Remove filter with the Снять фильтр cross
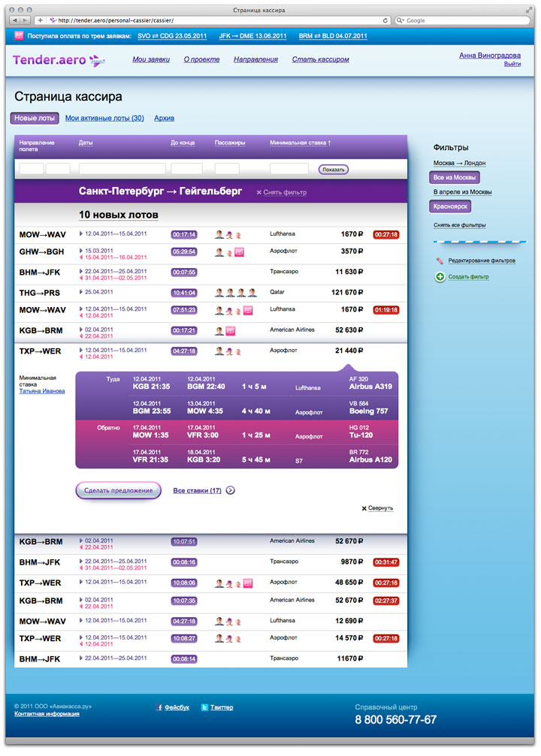This screenshot has height=756, width=541. coord(259,192)
